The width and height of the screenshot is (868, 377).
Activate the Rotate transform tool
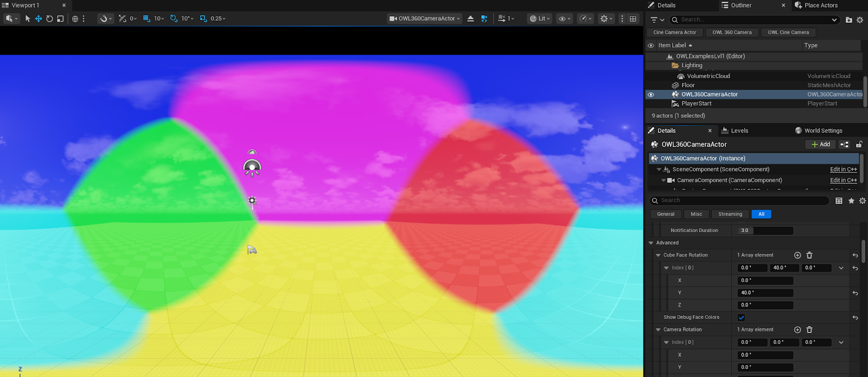pyautogui.click(x=49, y=18)
